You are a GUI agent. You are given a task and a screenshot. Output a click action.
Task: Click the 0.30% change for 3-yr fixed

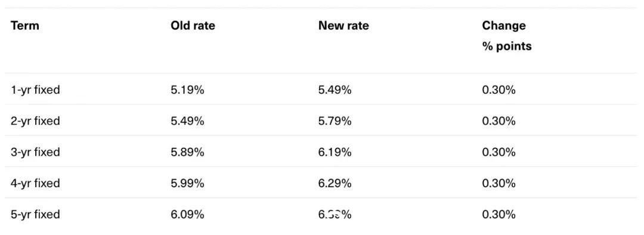499,153
